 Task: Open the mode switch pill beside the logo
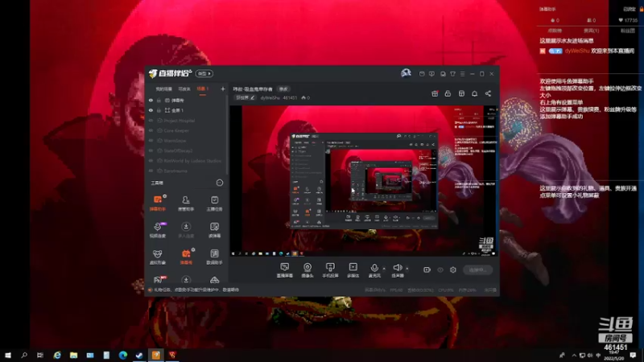204,73
